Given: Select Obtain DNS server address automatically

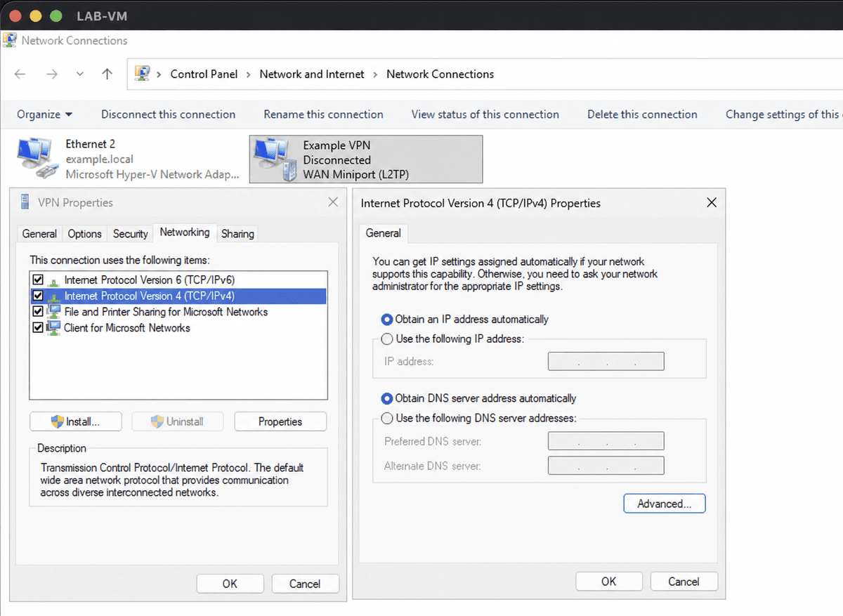Looking at the screenshot, I should click(x=387, y=398).
